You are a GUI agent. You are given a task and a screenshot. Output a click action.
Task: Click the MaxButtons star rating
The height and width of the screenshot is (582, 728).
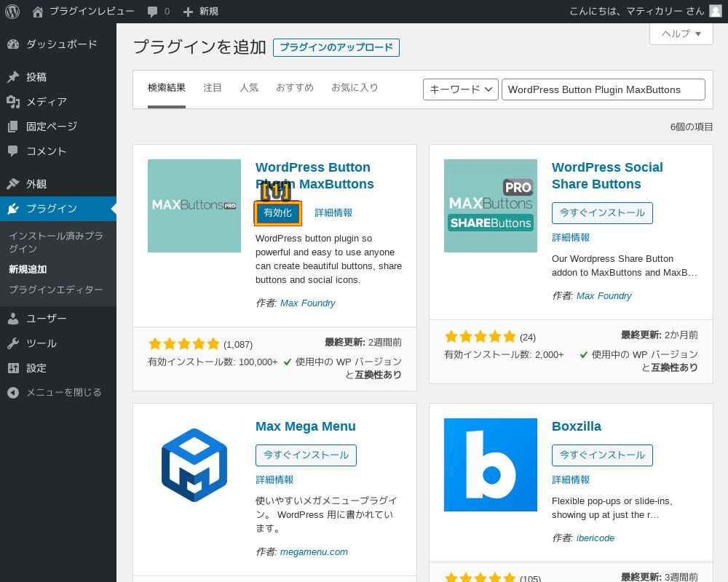click(x=184, y=344)
